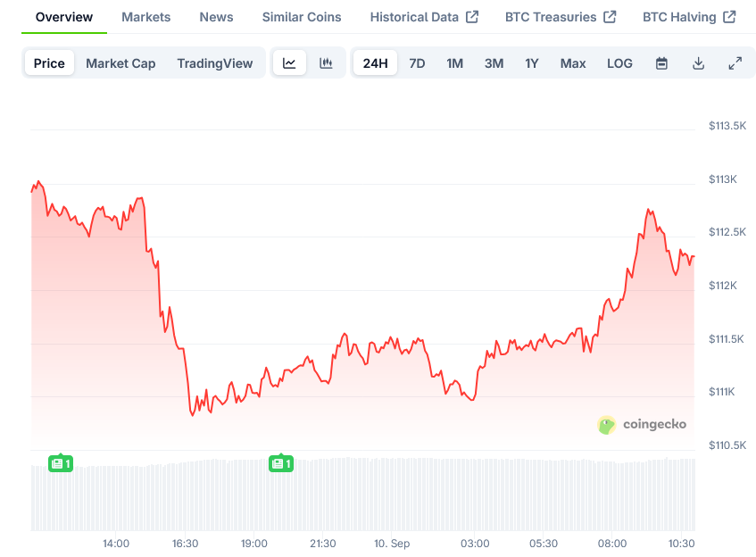The height and width of the screenshot is (557, 756).
Task: Toggle LOG scale on chart
Action: (619, 63)
